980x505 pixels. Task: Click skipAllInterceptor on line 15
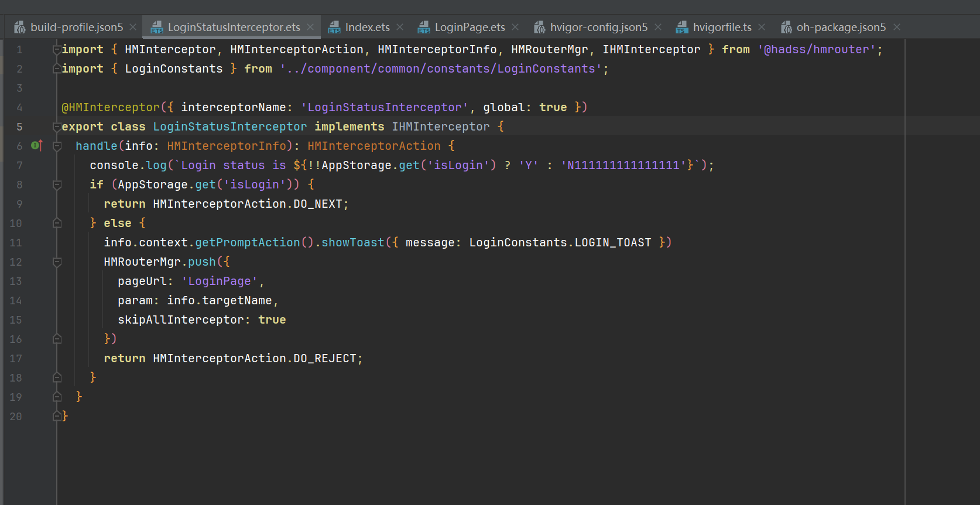click(181, 320)
